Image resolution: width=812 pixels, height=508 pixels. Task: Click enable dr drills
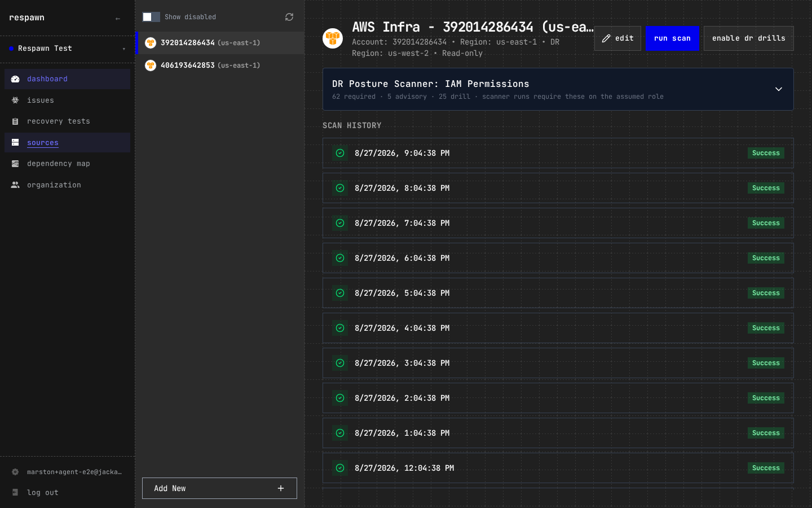point(749,38)
